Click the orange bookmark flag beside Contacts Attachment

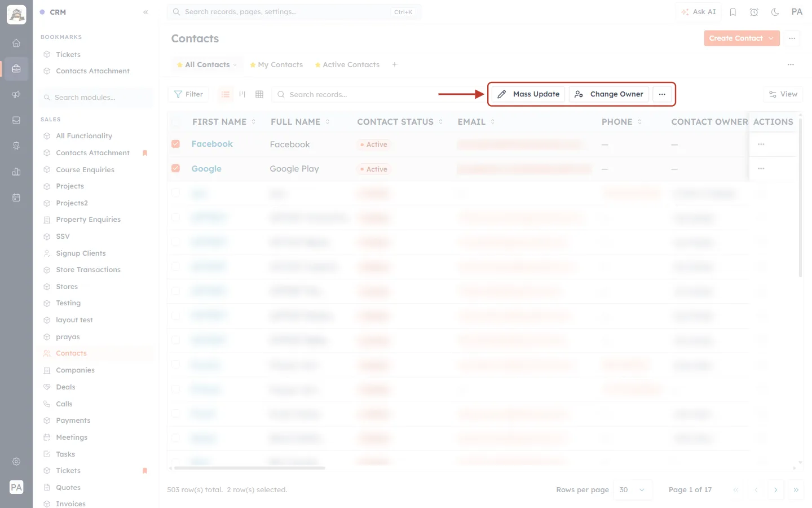[145, 153]
